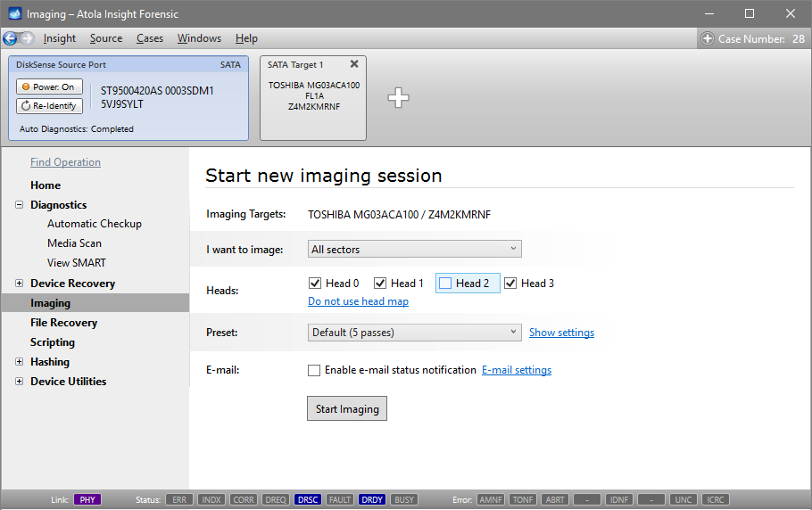Image resolution: width=812 pixels, height=510 pixels.
Task: Select Media Scan in sidebar
Action: click(74, 243)
